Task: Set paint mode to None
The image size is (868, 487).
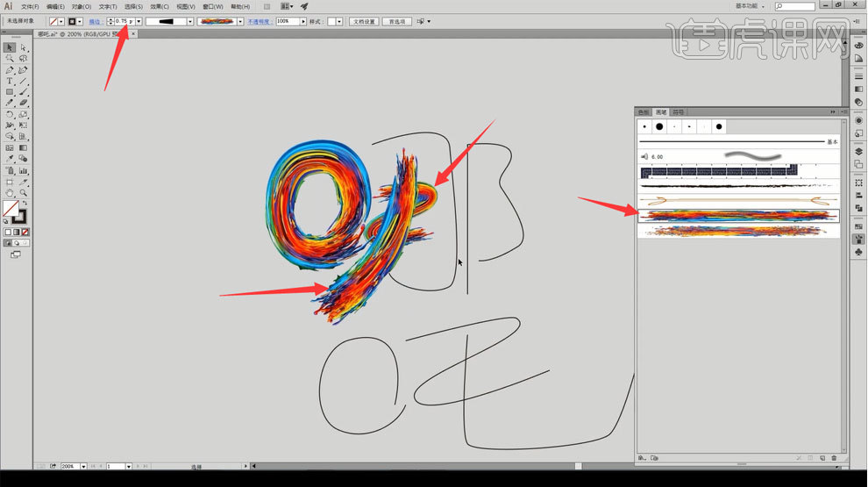Action: tap(25, 233)
